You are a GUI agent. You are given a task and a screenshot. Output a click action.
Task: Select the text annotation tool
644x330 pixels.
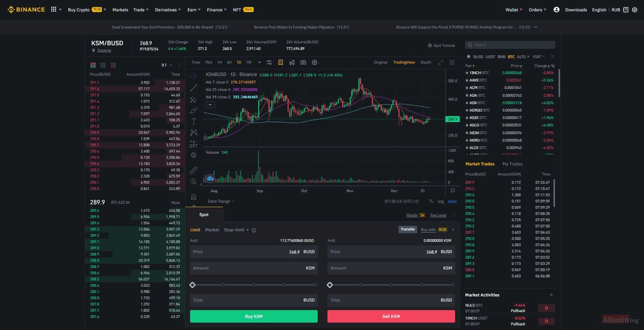(x=194, y=122)
